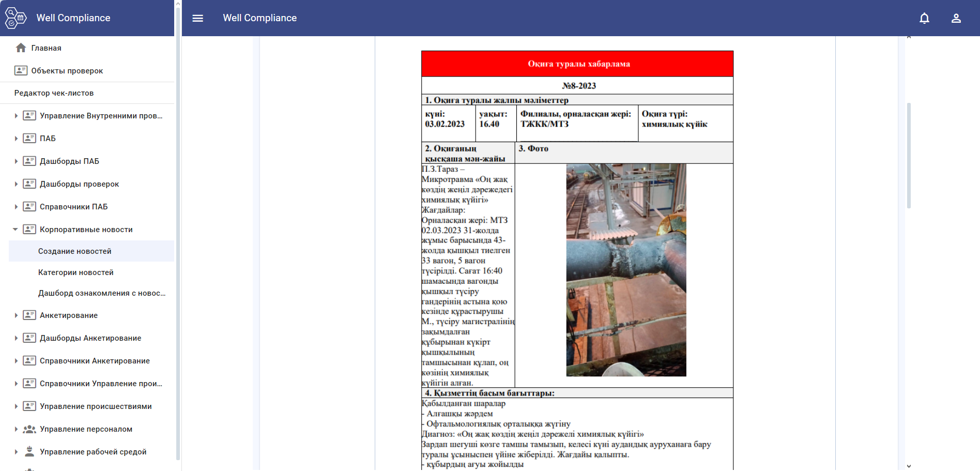Select Создание новостей menu item
The width and height of the screenshot is (980, 471).
click(x=75, y=251)
